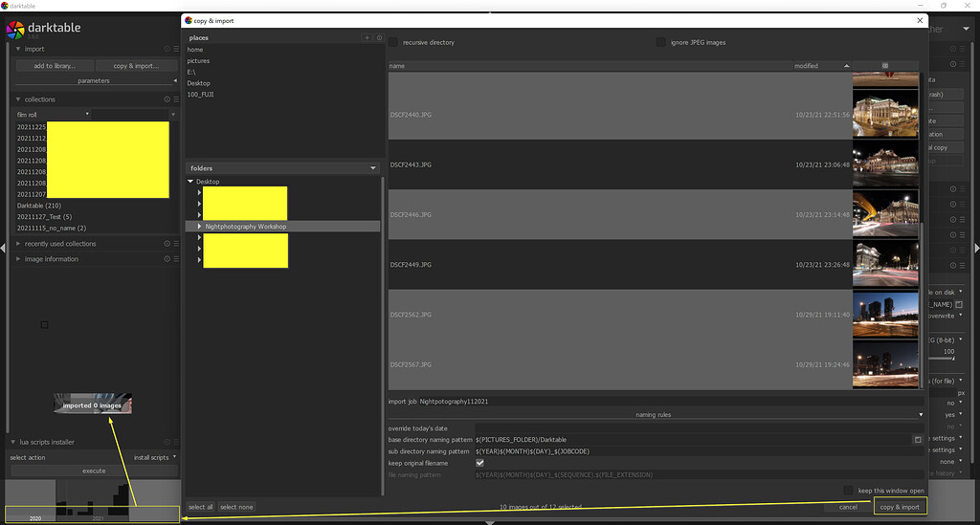Expand recently used collections module
Image resolution: width=980 pixels, height=525 pixels.
point(18,244)
